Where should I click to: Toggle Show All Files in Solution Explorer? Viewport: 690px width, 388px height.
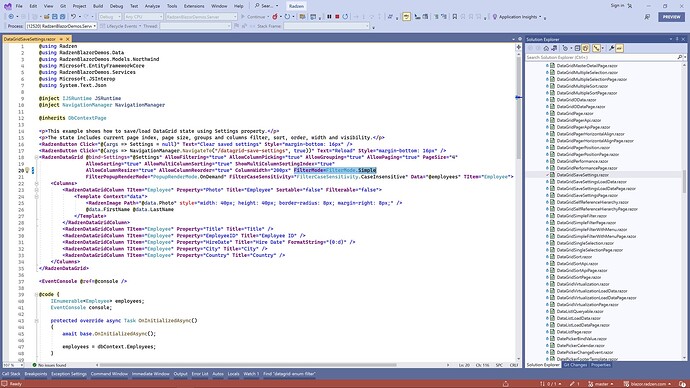pyautogui.click(x=585, y=48)
